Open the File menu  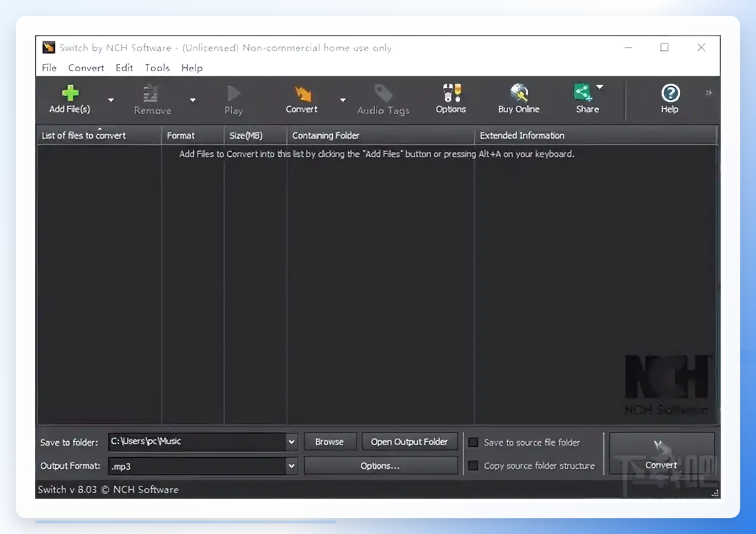pos(49,68)
